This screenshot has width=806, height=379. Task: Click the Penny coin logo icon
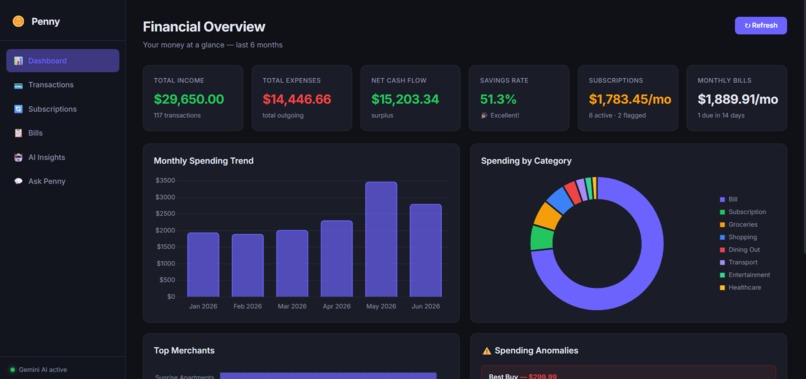click(19, 22)
